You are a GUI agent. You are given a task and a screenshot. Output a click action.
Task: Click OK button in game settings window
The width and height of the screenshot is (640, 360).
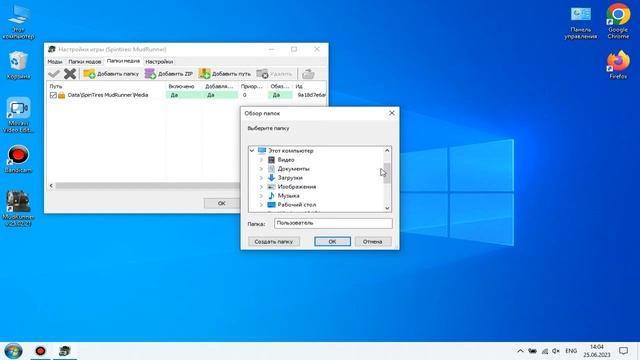[x=222, y=203]
